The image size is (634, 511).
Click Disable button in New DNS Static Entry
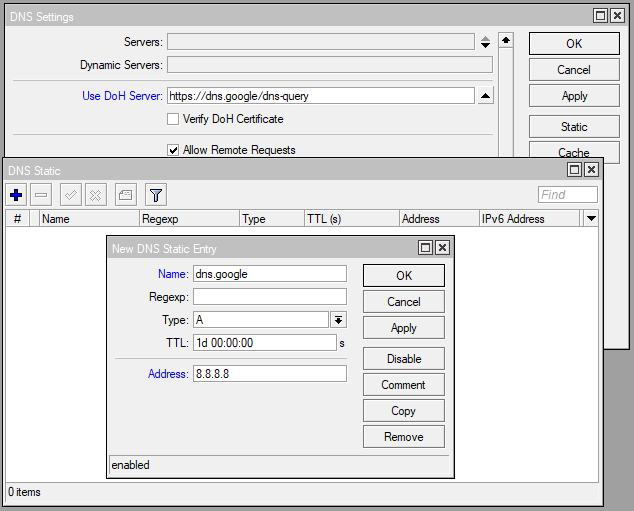tap(404, 359)
